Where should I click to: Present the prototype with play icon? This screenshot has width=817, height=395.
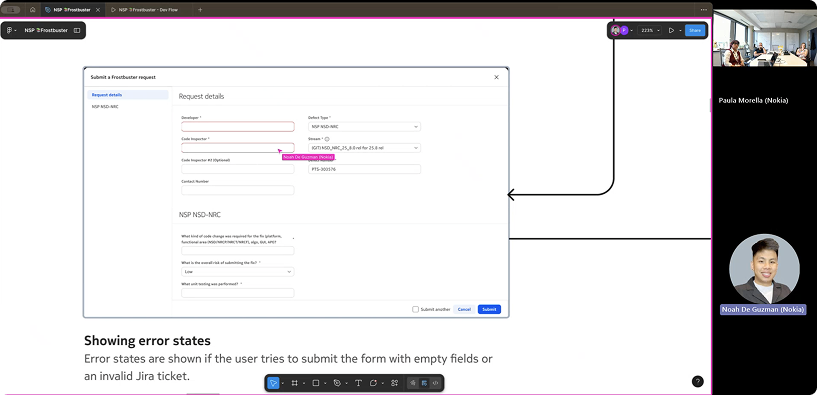(671, 30)
